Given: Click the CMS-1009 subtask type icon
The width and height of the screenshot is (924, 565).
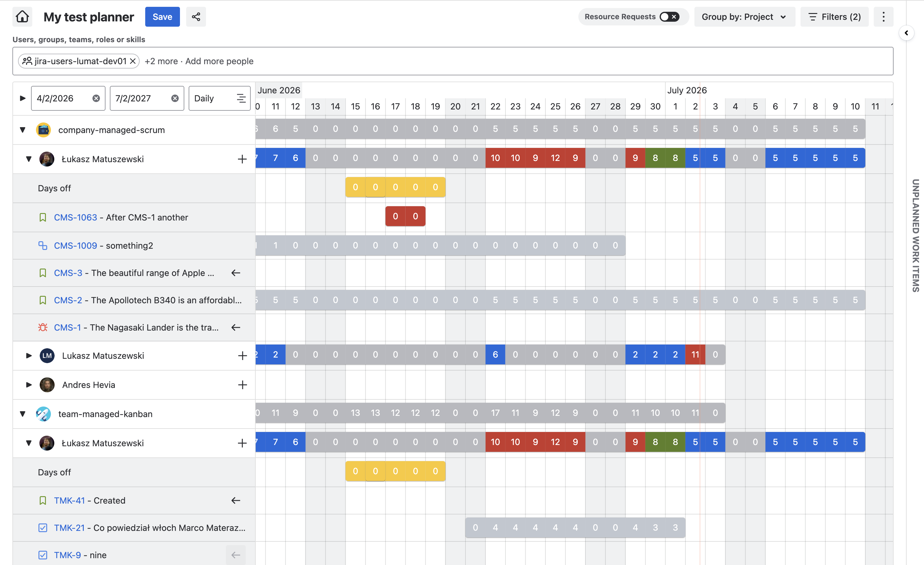Looking at the screenshot, I should click(x=43, y=245).
